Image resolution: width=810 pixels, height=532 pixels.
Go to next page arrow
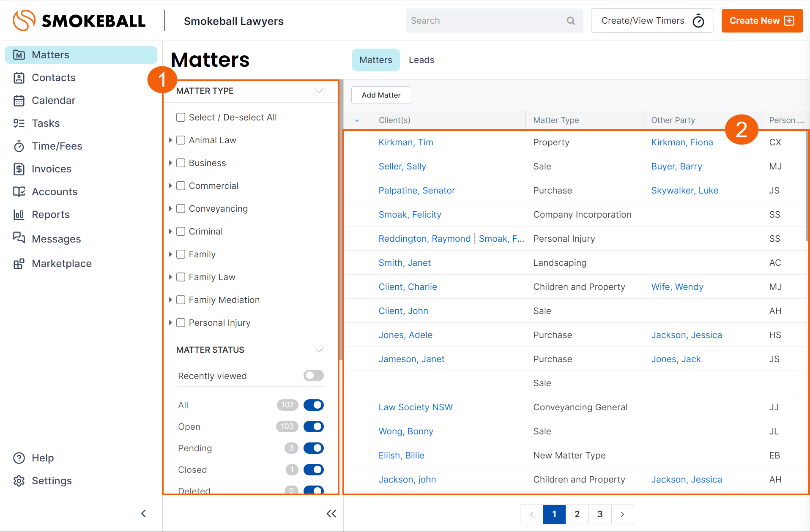[622, 514]
